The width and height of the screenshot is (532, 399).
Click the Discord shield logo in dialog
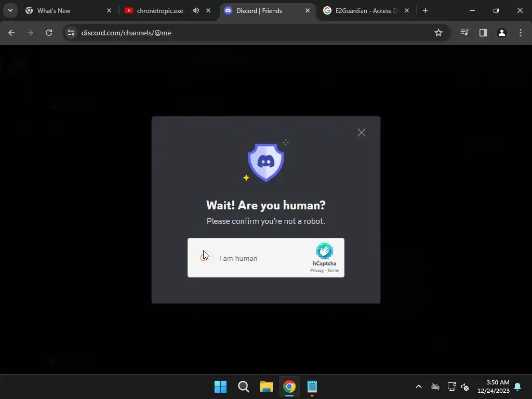pos(266,162)
